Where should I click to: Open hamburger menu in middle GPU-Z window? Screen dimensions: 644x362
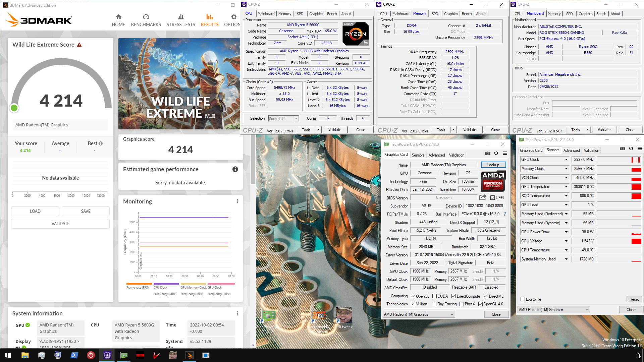[505, 153]
